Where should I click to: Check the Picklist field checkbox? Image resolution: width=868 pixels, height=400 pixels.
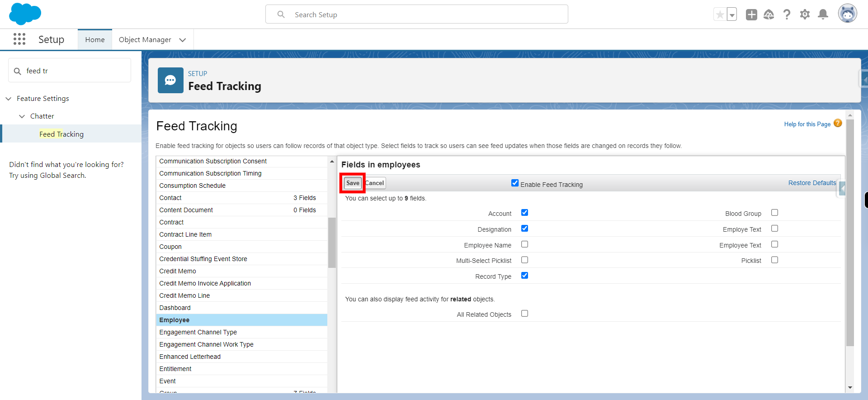coord(774,260)
